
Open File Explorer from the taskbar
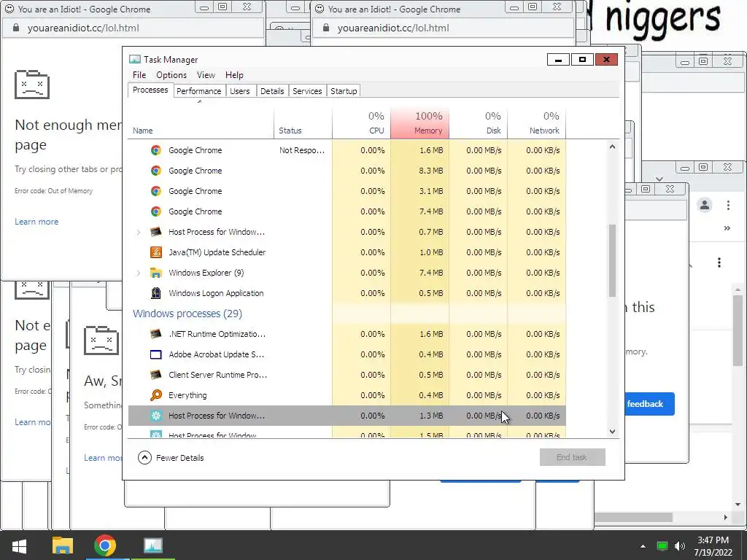(63, 545)
